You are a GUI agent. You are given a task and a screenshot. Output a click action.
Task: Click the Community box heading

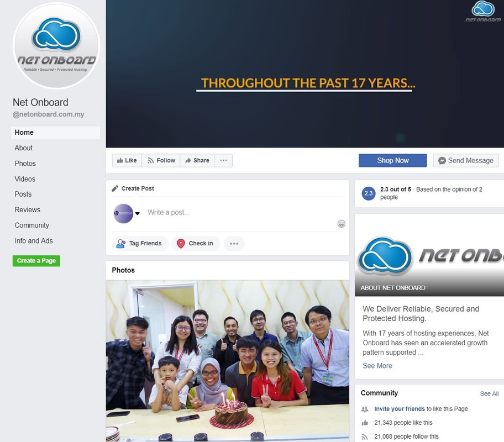pos(379,393)
